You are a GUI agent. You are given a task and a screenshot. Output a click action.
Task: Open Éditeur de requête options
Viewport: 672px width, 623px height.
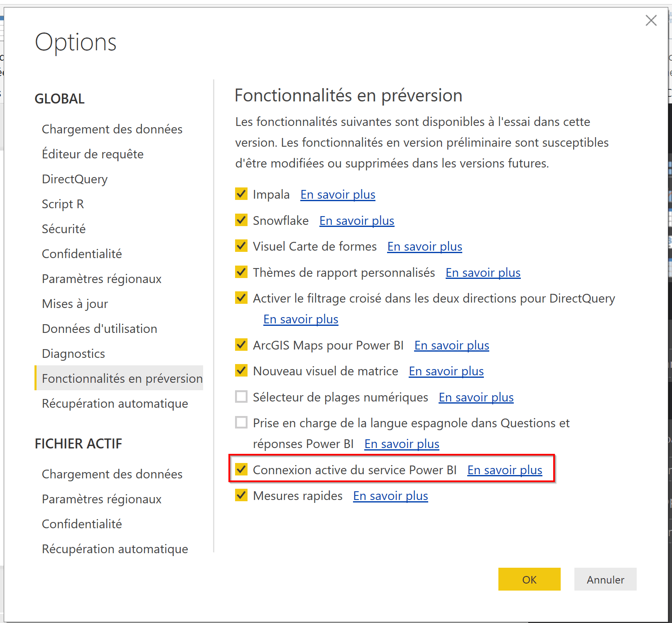pyautogui.click(x=93, y=154)
